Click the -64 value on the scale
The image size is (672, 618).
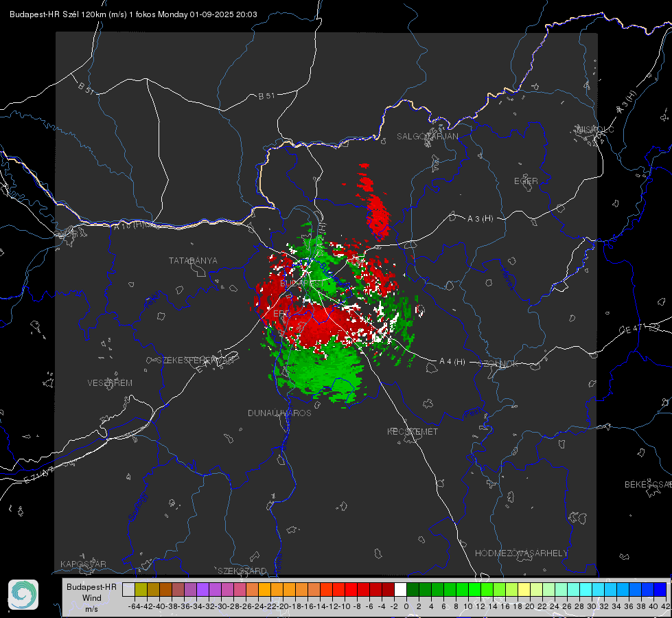tap(135, 606)
